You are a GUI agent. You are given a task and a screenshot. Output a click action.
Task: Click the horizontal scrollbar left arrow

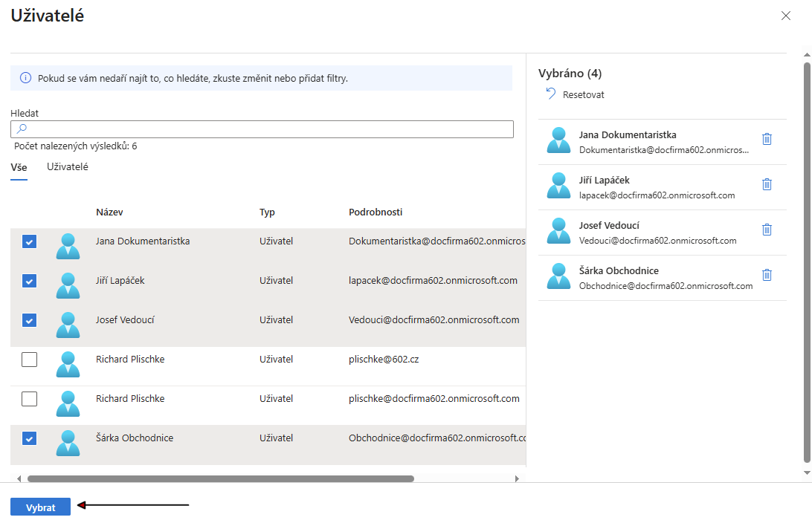click(19, 478)
